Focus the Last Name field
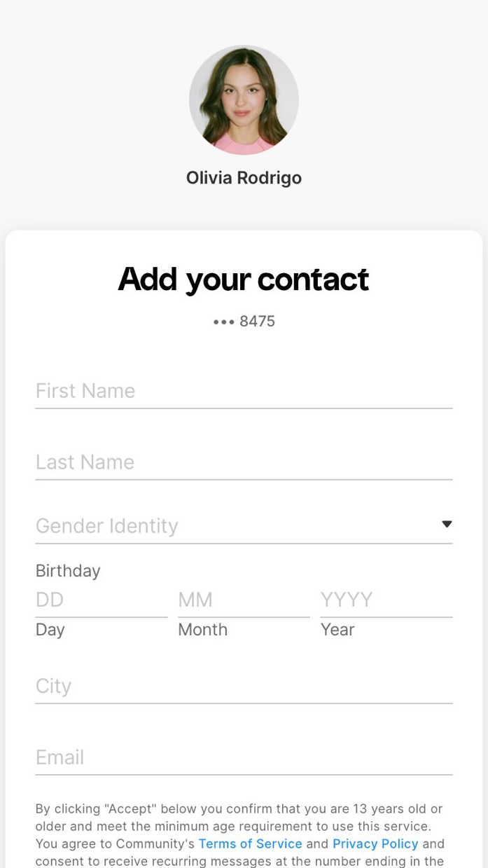 [244, 462]
